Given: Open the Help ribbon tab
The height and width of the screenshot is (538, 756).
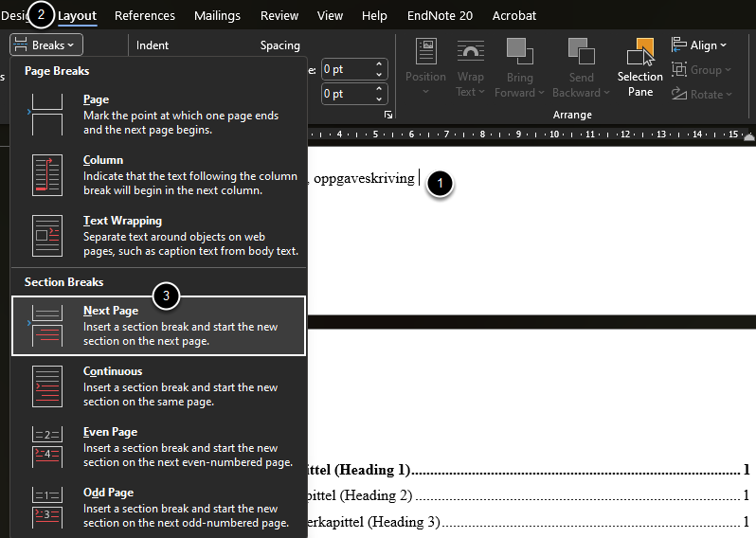Looking at the screenshot, I should 374,15.
